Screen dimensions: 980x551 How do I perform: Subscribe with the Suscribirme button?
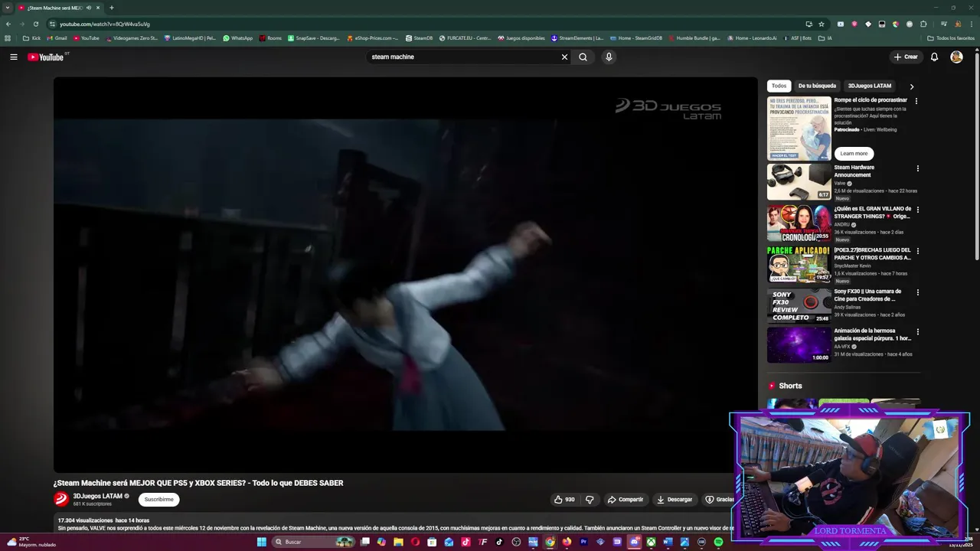pyautogui.click(x=158, y=500)
